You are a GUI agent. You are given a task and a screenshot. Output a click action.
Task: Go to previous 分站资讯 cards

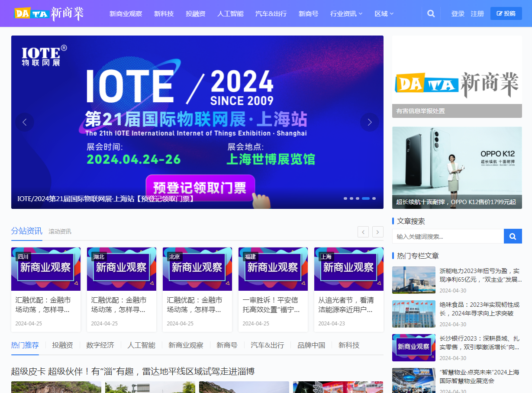[x=363, y=232]
